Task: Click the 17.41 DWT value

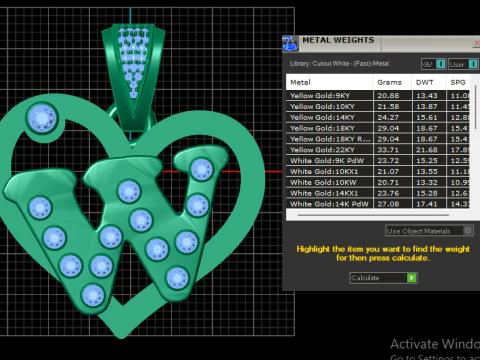Action: [x=427, y=204]
